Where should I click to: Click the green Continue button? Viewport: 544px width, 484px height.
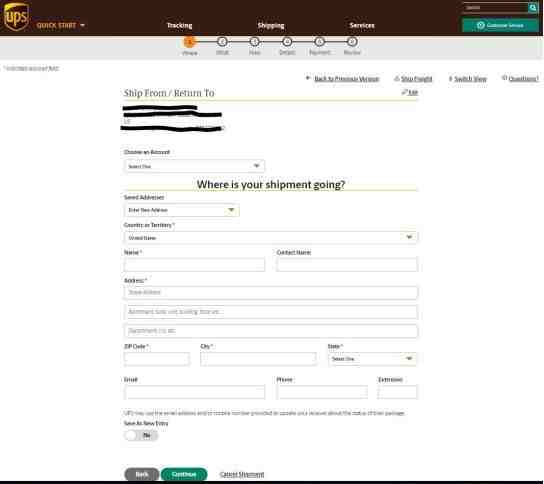point(184,474)
